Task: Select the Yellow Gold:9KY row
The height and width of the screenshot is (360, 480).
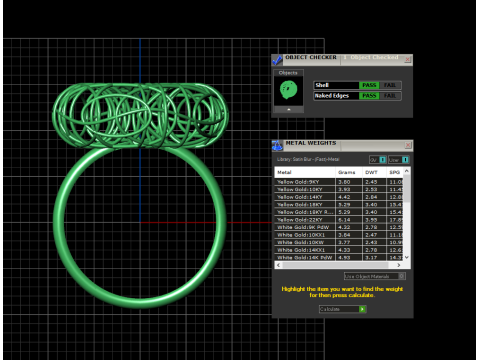Action: pyautogui.click(x=339, y=182)
